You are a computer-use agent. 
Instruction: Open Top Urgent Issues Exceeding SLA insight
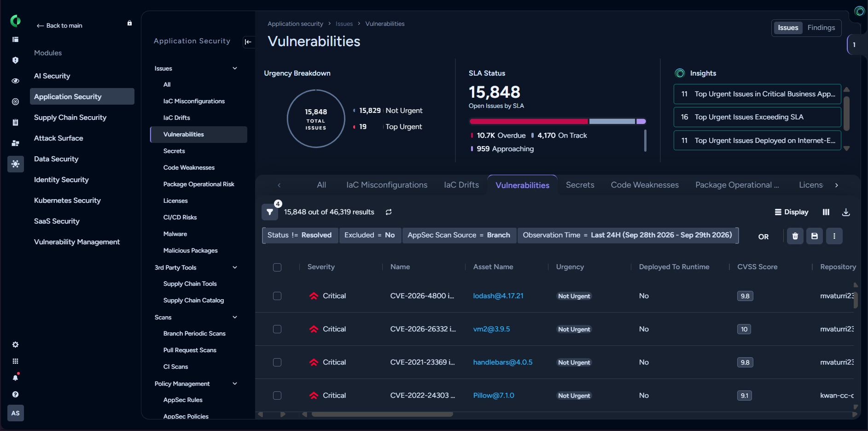(757, 117)
